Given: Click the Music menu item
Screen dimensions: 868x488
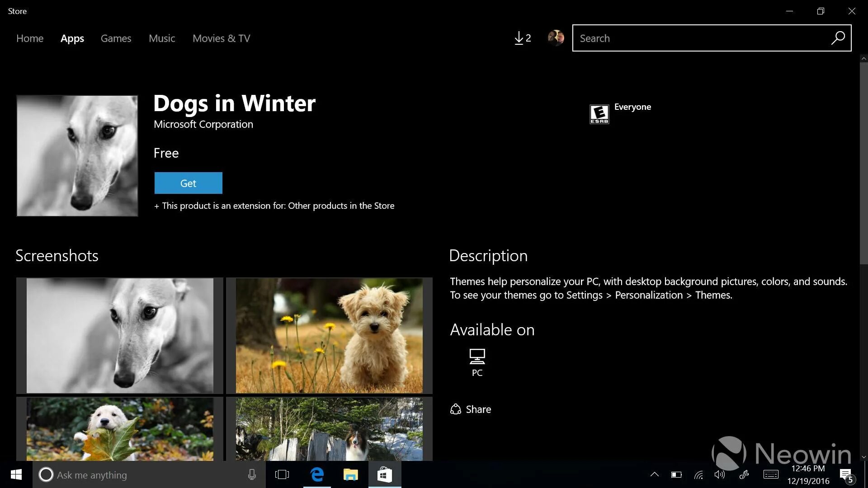Looking at the screenshot, I should [162, 38].
